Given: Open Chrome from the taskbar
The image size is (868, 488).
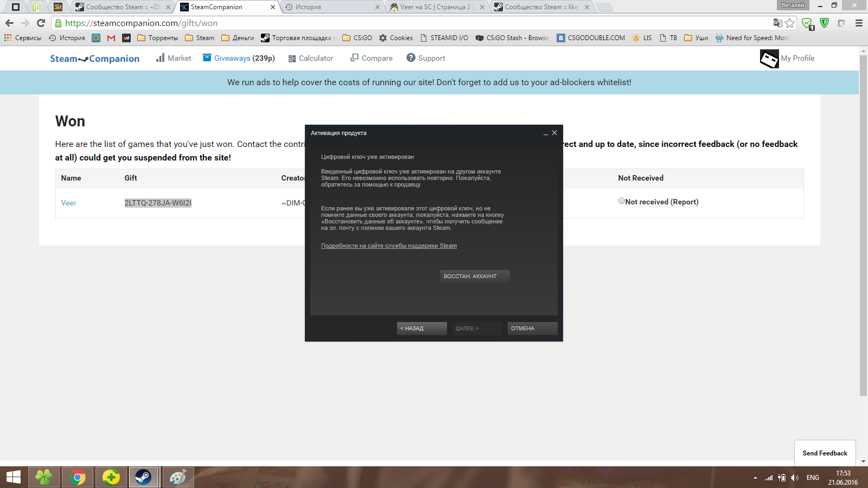Looking at the screenshot, I should 78,477.
